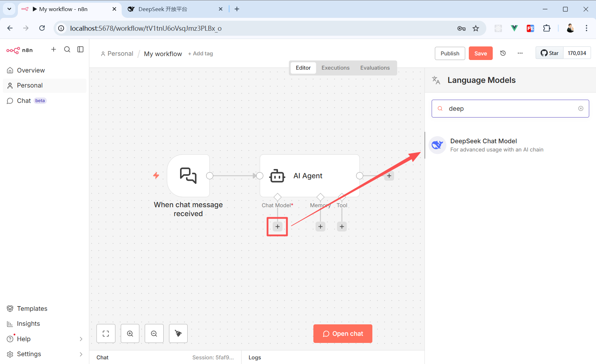Switch to the Executions tab
596x364 pixels.
[335, 68]
